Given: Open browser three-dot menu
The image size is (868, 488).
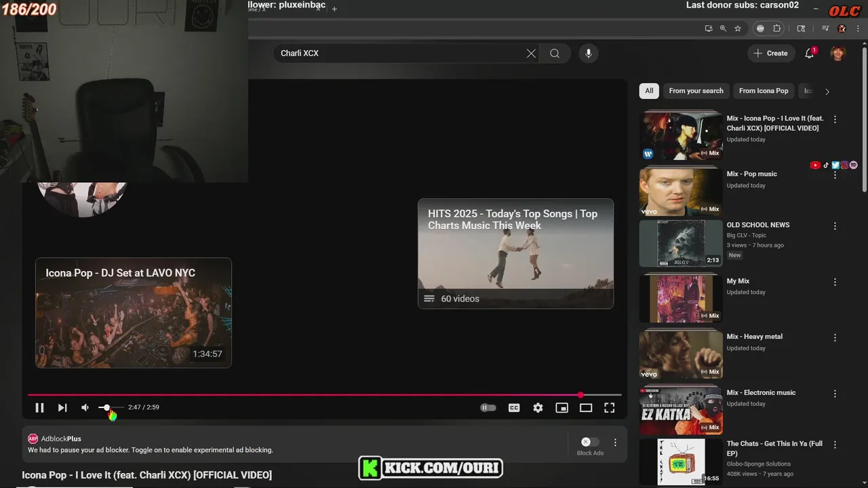Looking at the screenshot, I should pyautogui.click(x=859, y=28).
